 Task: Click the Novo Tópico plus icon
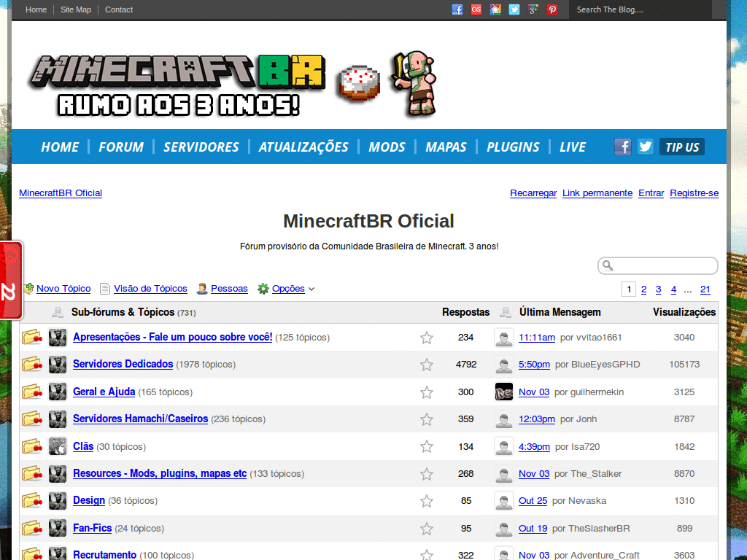pos(28,288)
